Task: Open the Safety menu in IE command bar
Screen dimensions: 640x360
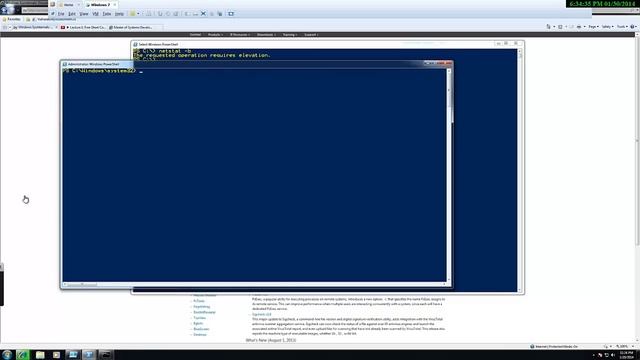Action: click(607, 27)
